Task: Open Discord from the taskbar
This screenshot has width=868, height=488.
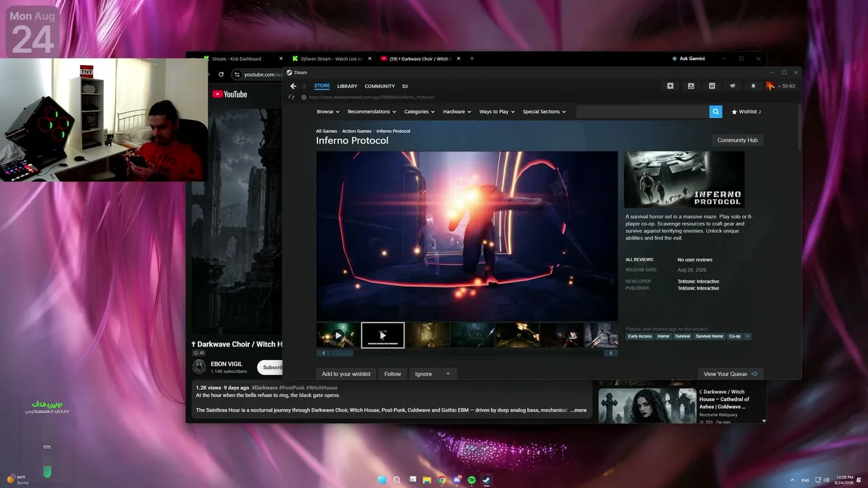Action: point(456,480)
